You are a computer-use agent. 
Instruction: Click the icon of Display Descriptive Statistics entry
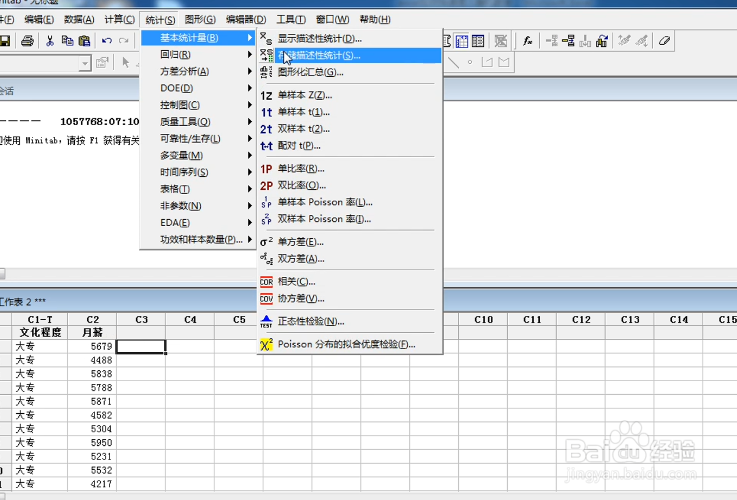(266, 38)
